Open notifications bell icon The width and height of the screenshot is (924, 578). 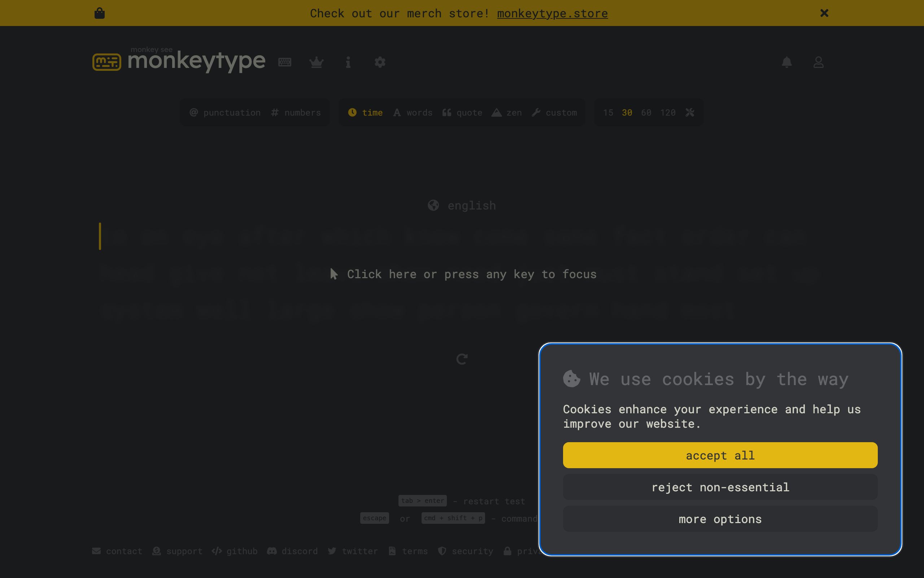pos(786,62)
